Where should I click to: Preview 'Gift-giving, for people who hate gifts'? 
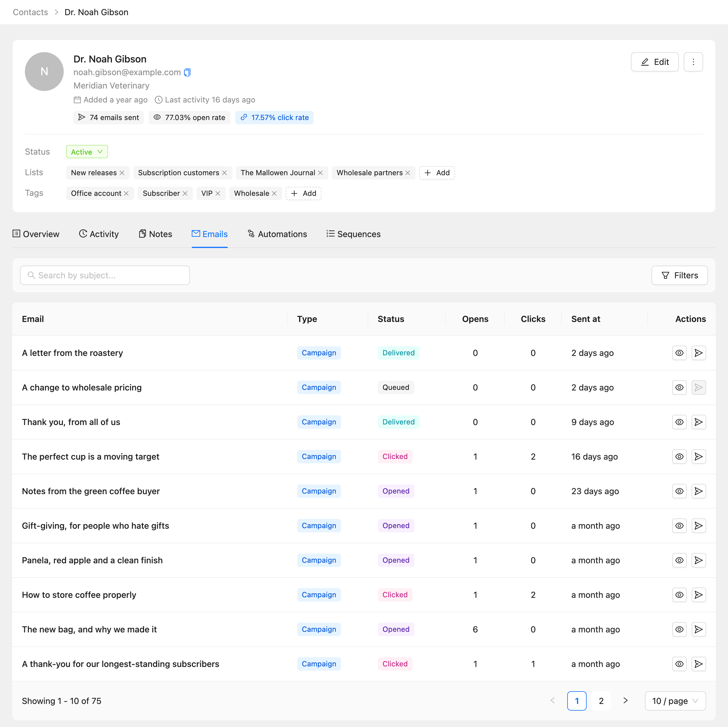[679, 526]
